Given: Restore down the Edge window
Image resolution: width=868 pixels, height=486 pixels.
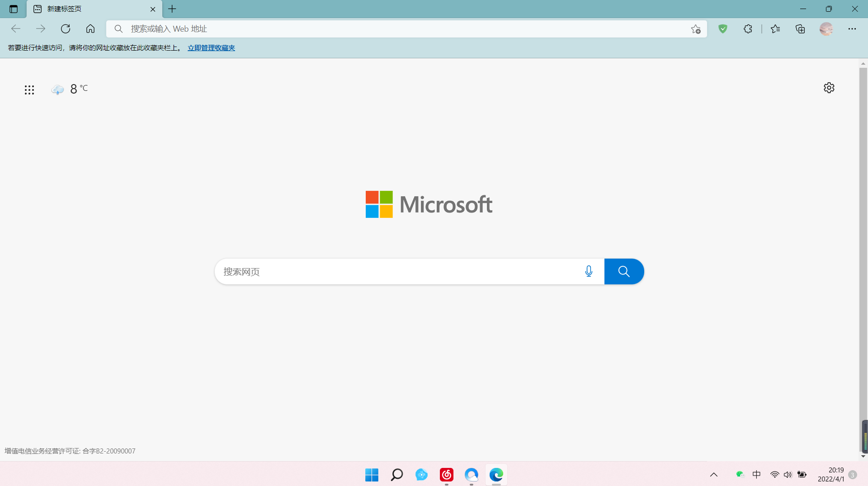Looking at the screenshot, I should point(829,9).
